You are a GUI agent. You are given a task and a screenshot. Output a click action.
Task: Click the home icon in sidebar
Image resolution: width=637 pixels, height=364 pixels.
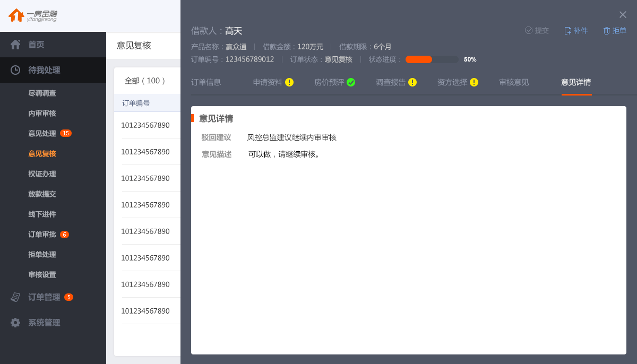pos(15,45)
